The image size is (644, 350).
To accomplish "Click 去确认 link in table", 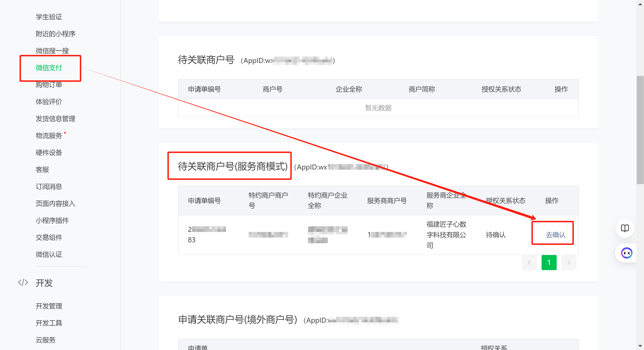I will [555, 235].
